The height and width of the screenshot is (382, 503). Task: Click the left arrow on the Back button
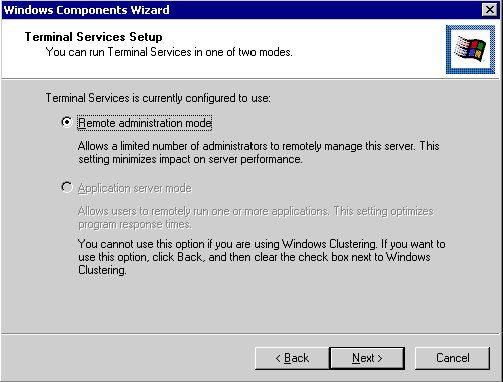pyautogui.click(x=278, y=359)
